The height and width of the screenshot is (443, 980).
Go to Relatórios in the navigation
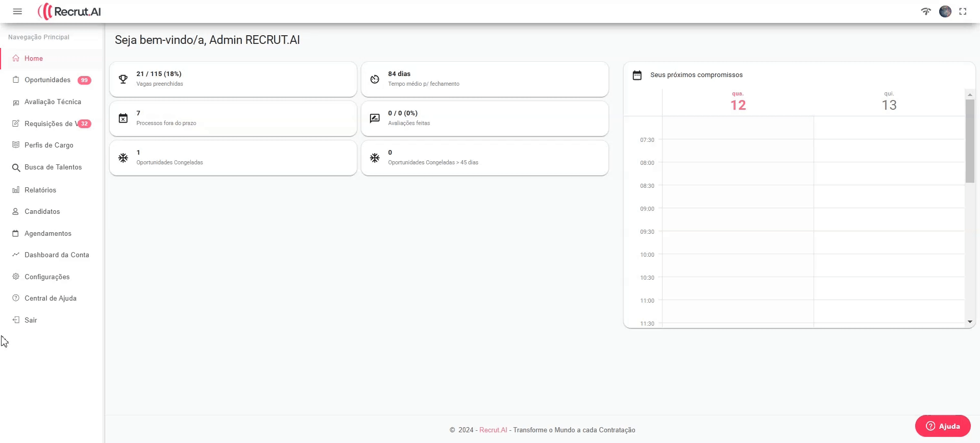[x=40, y=190]
